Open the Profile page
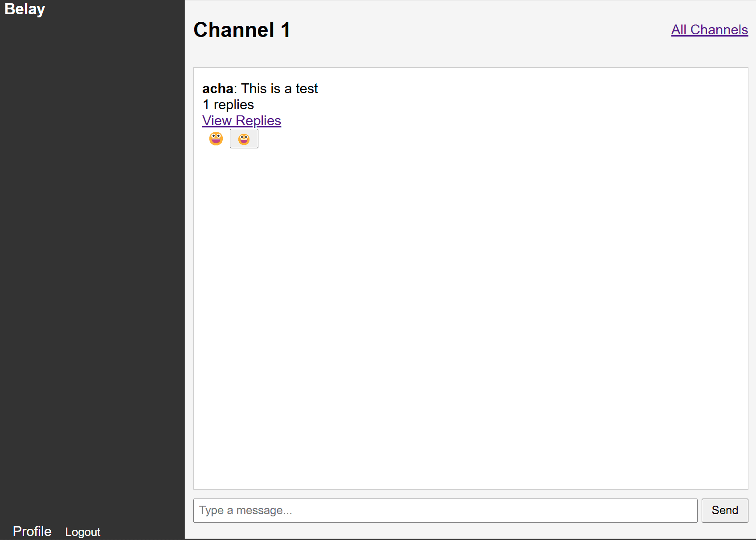 [32, 531]
